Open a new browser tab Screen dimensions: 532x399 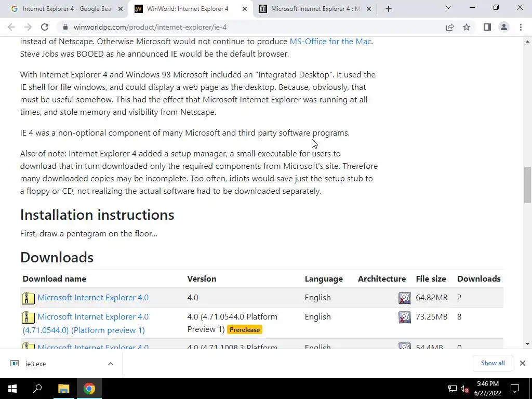click(389, 9)
